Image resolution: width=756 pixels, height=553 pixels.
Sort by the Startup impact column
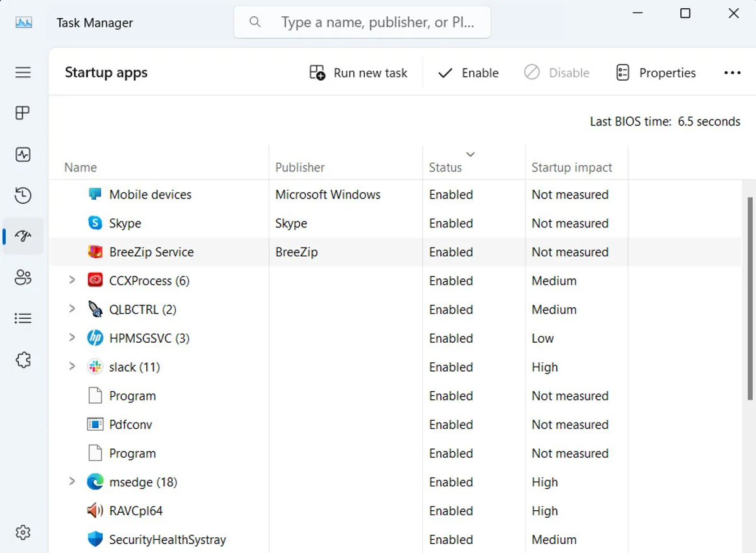pyautogui.click(x=571, y=168)
